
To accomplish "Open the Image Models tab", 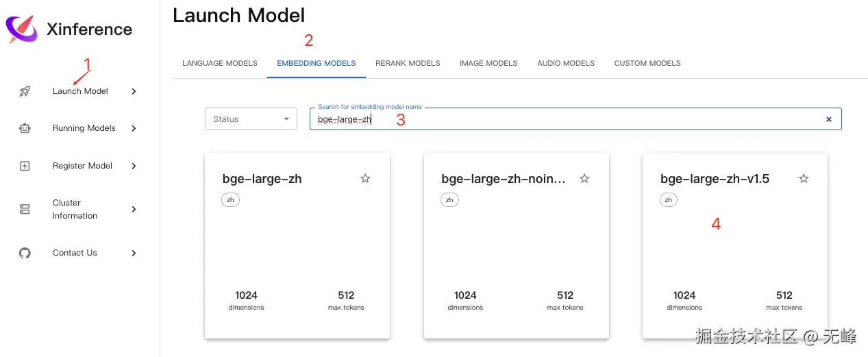I will [x=488, y=63].
